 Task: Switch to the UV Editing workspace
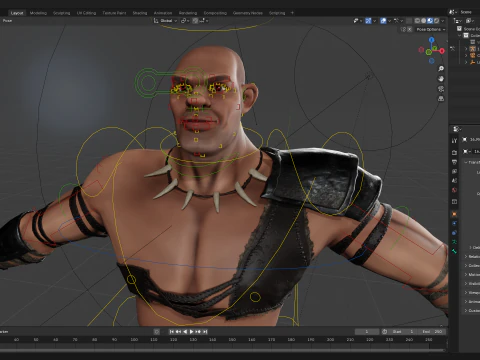(86, 13)
